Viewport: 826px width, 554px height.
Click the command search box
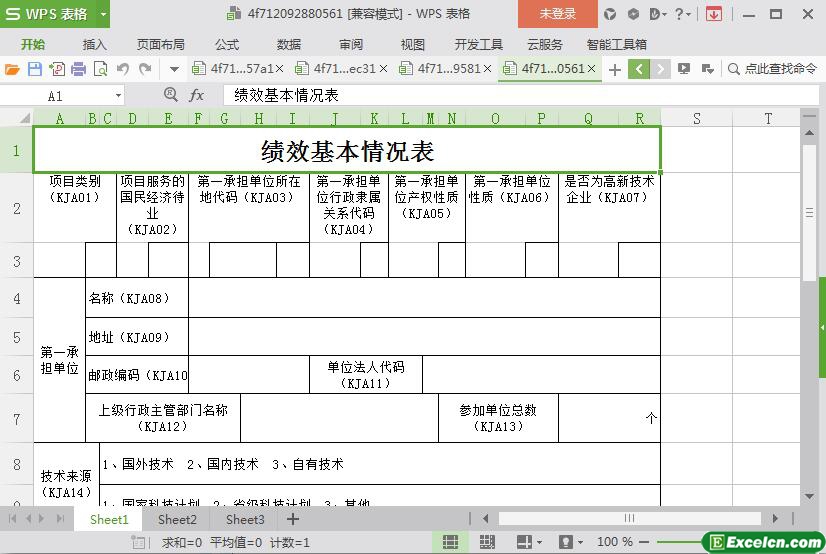772,68
